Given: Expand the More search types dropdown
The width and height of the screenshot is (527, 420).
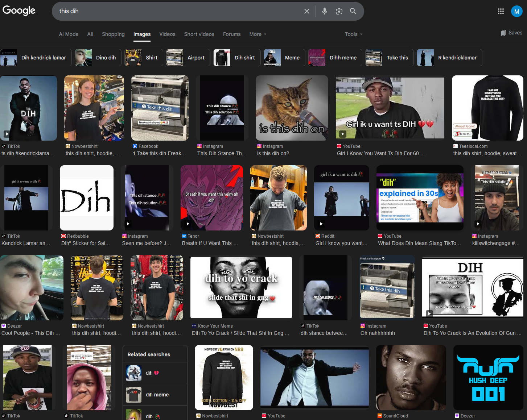Looking at the screenshot, I should [258, 34].
